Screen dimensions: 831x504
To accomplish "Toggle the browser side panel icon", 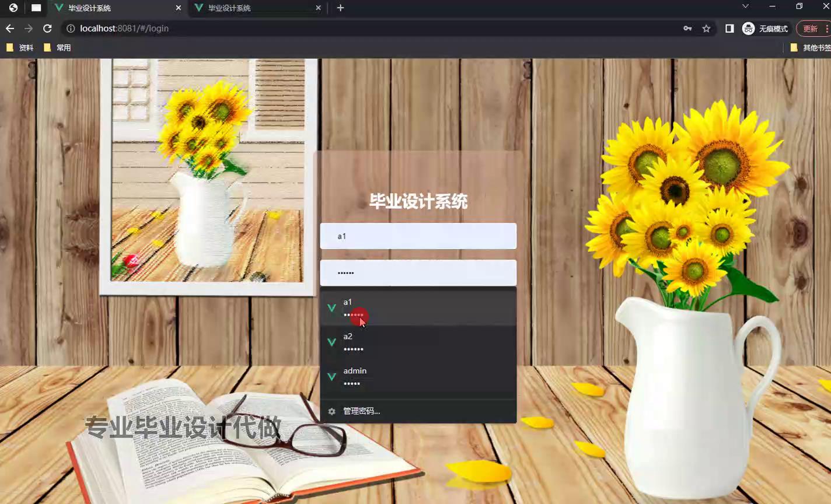I will tap(729, 29).
